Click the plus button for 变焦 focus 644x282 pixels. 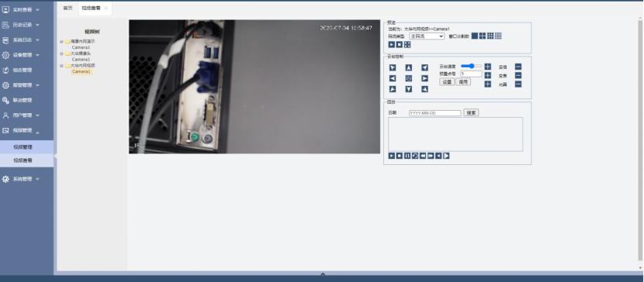click(487, 75)
